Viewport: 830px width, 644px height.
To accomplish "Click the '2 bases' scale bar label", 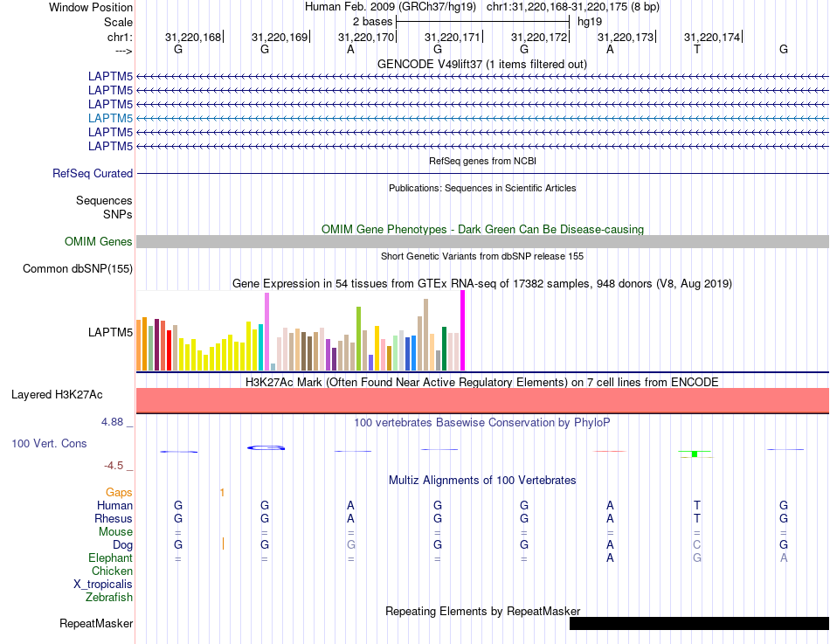I will [373, 22].
